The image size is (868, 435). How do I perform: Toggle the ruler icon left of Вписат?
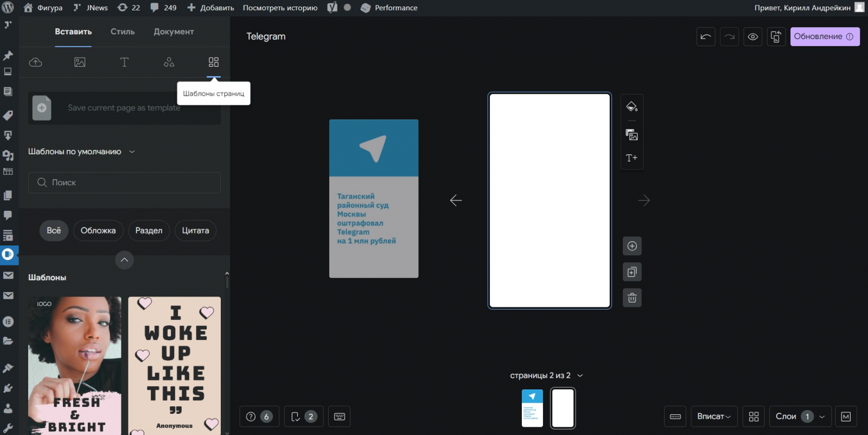click(x=675, y=417)
